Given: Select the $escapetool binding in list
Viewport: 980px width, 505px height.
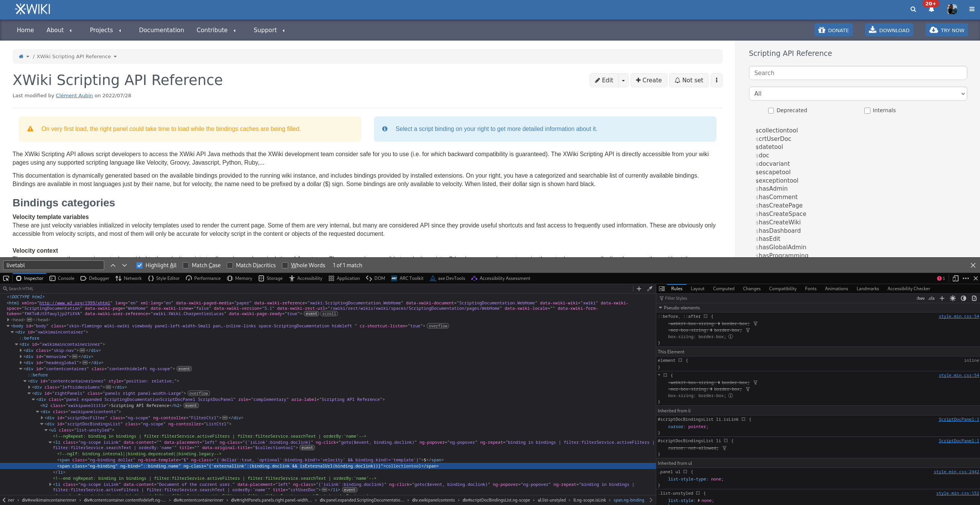Looking at the screenshot, I should 773,172.
